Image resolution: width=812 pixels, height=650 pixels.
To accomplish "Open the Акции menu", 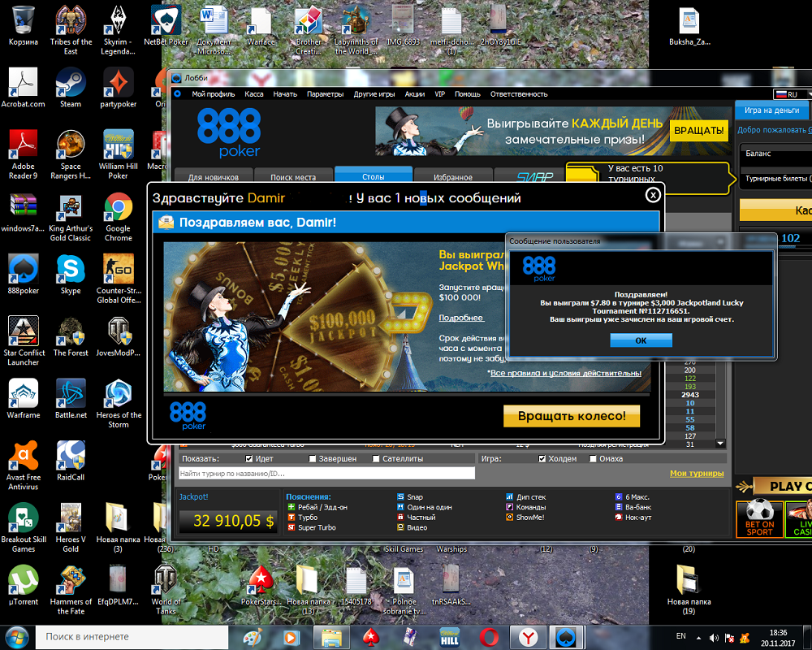I will click(415, 93).
